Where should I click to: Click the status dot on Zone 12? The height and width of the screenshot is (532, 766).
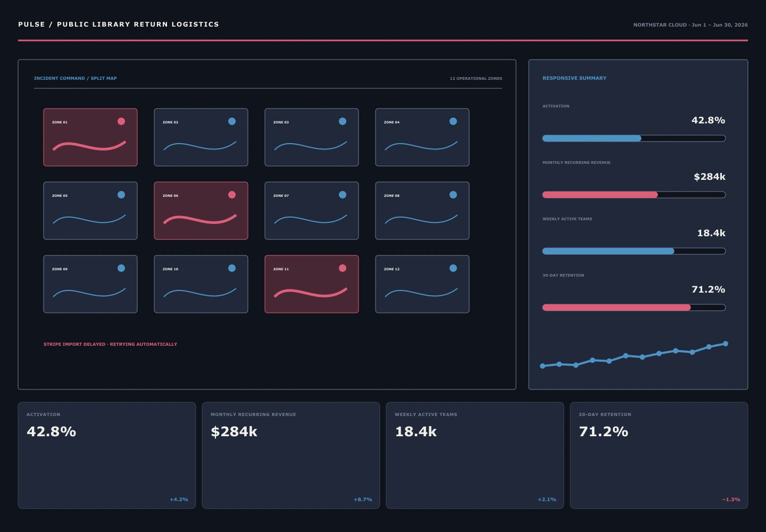pyautogui.click(x=453, y=268)
